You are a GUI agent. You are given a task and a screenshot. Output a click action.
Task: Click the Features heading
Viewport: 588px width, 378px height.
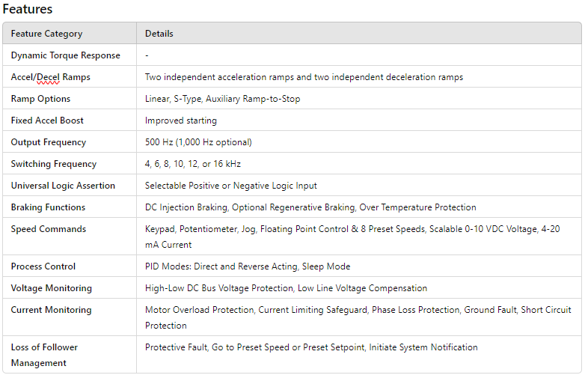(x=27, y=10)
